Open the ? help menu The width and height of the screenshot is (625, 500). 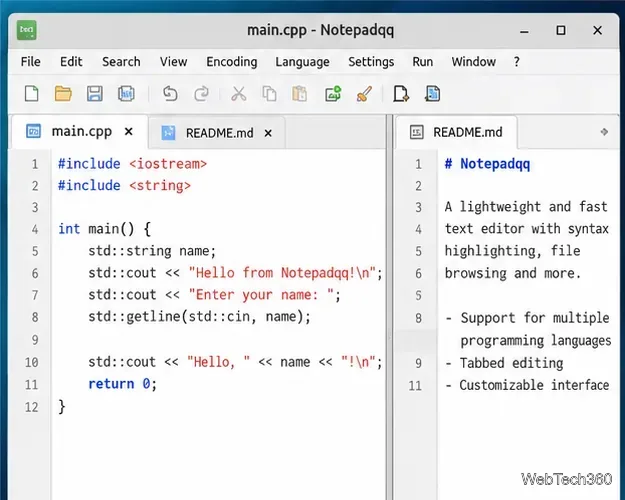point(517,62)
